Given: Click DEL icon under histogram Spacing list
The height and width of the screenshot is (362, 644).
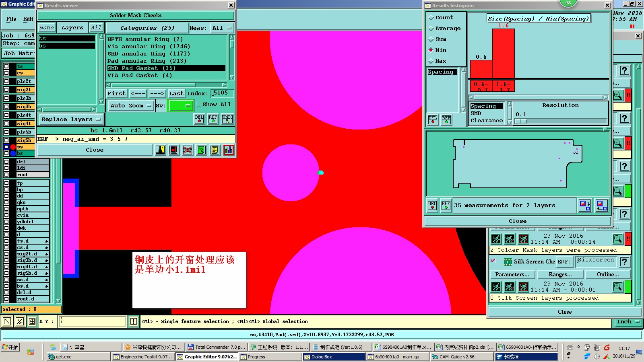Looking at the screenshot, I should pos(433,119).
